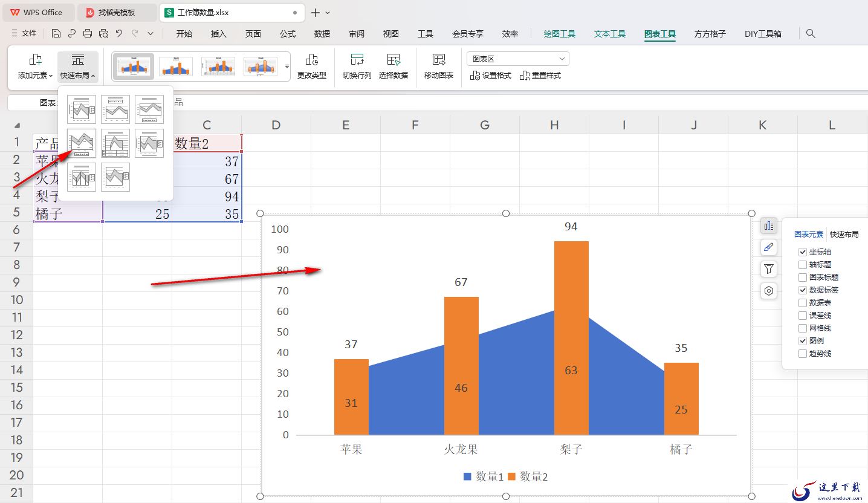Open the new tab dropdown chevron beside plus
Viewport: 868px width, 503px height.
click(328, 13)
